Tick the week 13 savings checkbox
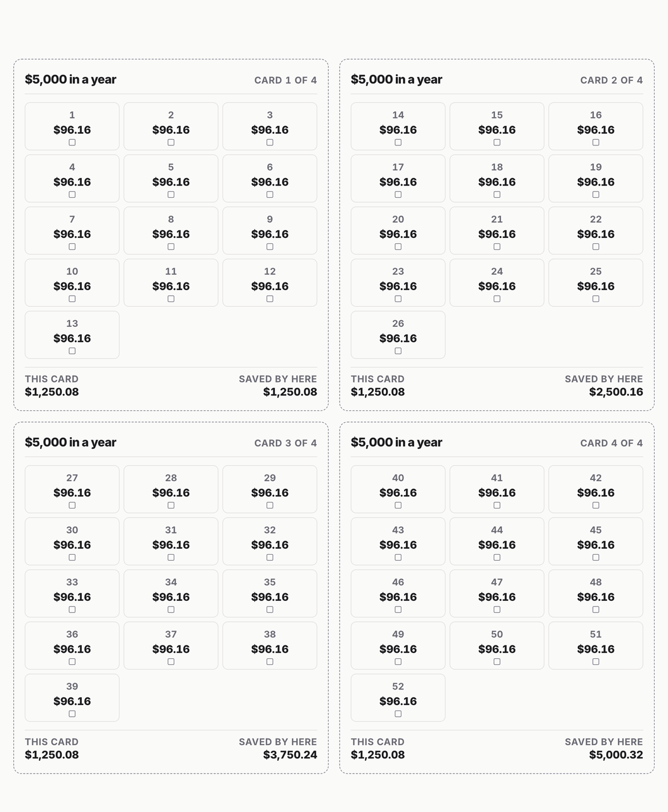 (72, 351)
